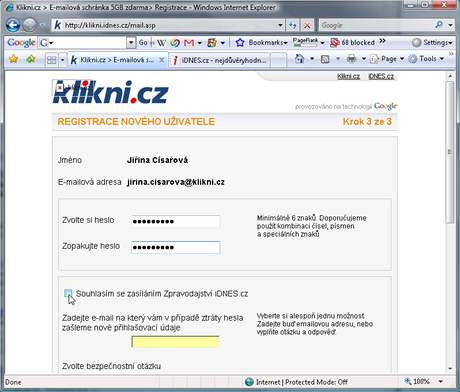Click the Google search box at top right
The width and height of the screenshot is (460, 392).
[377, 25]
